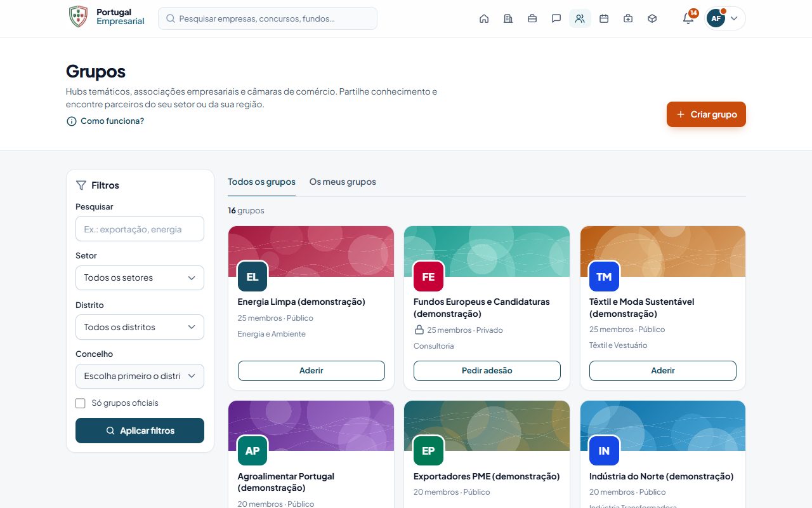Open the messages speech bubble icon
The image size is (812, 508).
click(556, 18)
